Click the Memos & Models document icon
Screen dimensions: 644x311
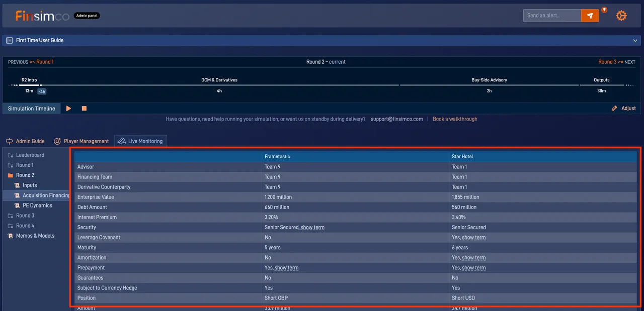pos(11,236)
